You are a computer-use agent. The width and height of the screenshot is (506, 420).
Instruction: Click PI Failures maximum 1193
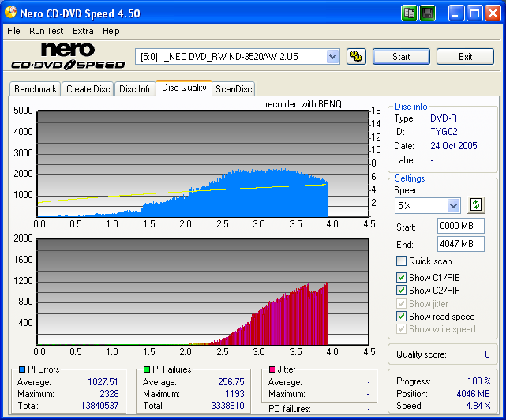coord(234,394)
